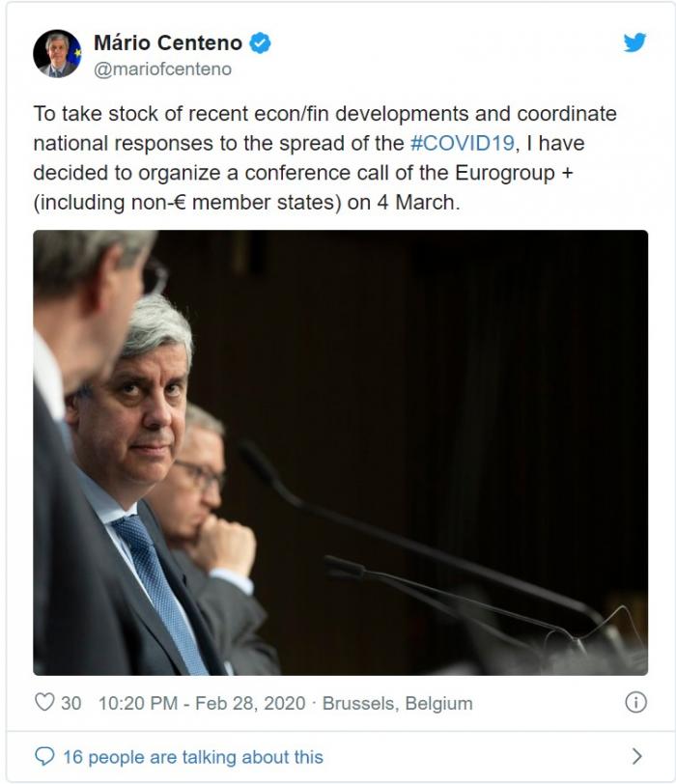Open the tweet info circle icon
This screenshot has height=784, width=676.
coord(635,703)
